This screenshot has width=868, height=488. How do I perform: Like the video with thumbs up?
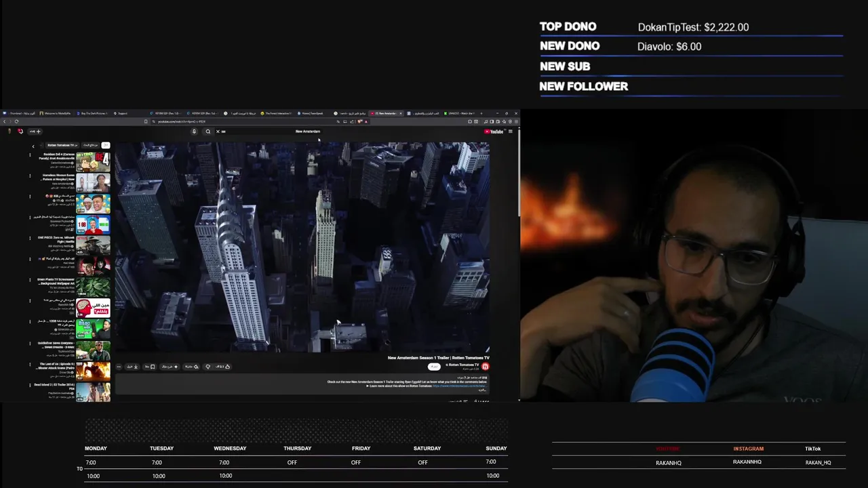(x=223, y=367)
